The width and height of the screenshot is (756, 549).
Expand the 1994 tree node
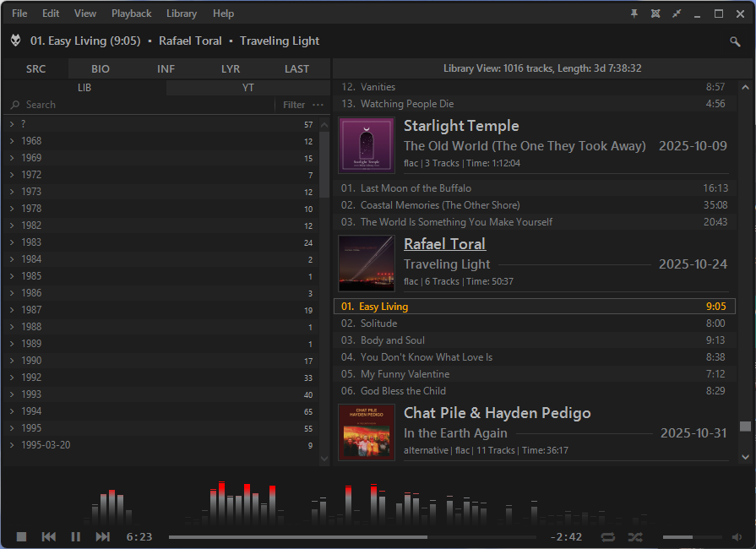click(x=12, y=410)
